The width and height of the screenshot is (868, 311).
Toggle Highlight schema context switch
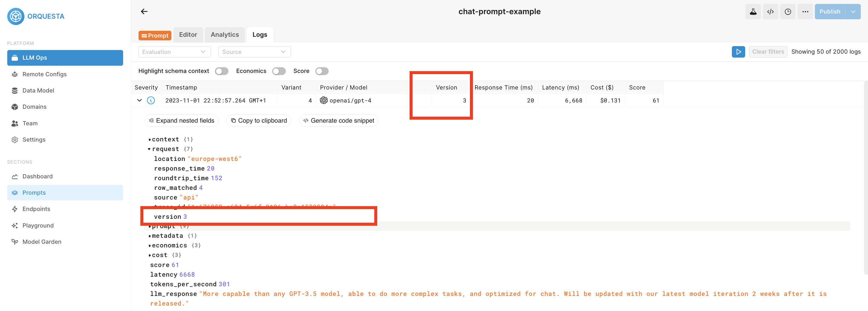tap(222, 71)
